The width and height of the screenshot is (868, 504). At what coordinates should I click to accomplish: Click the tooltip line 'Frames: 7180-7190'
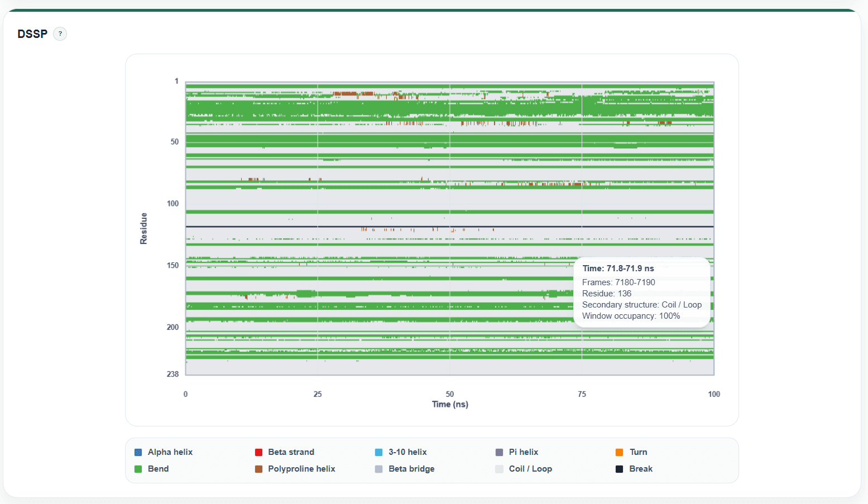(618, 282)
